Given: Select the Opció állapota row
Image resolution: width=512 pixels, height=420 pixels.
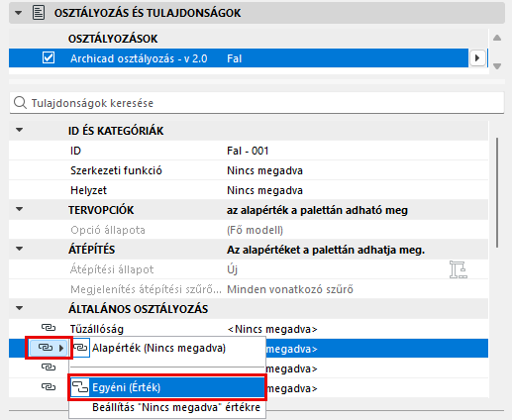Looking at the screenshot, I should [x=249, y=230].
